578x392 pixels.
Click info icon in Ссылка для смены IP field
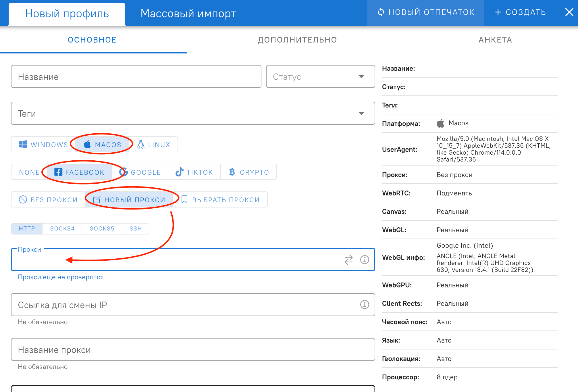pos(365,304)
